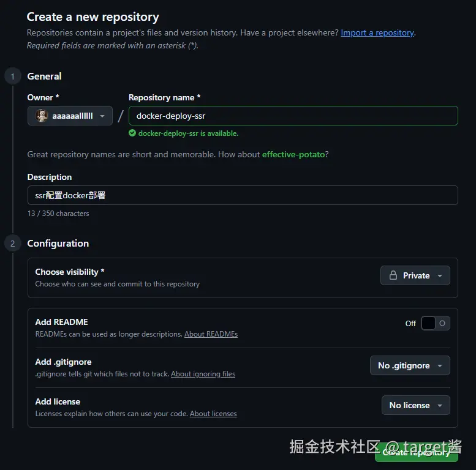Open the About licenses link
Viewport: 476px width, 470px height.
tap(213, 414)
